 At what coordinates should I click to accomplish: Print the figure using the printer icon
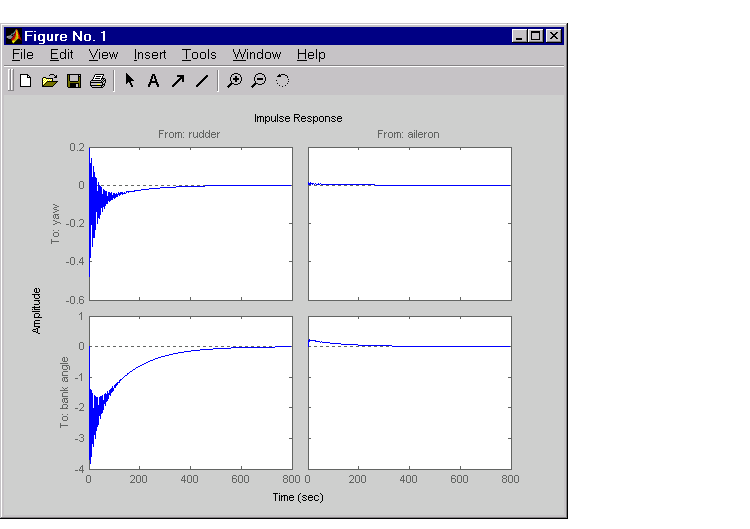tap(97, 81)
